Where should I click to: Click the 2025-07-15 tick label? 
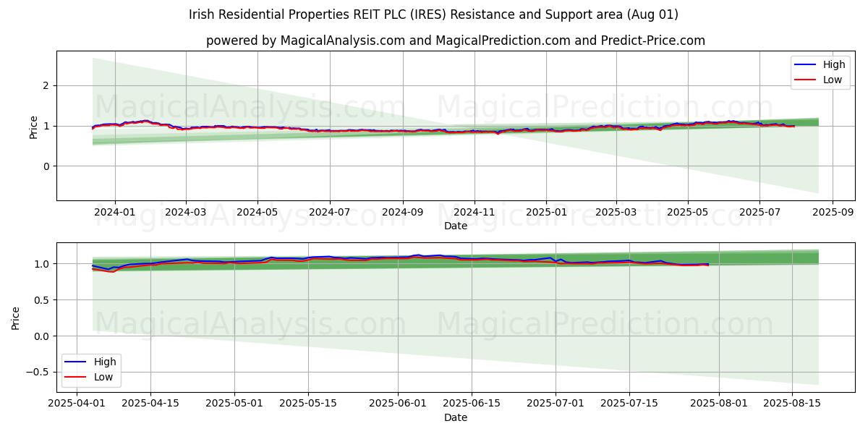point(629,404)
